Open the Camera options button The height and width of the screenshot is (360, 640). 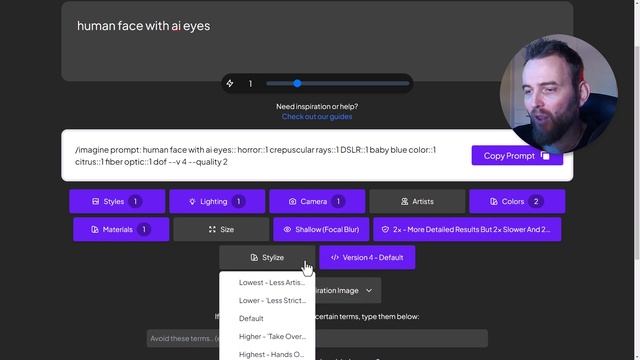tap(317, 201)
